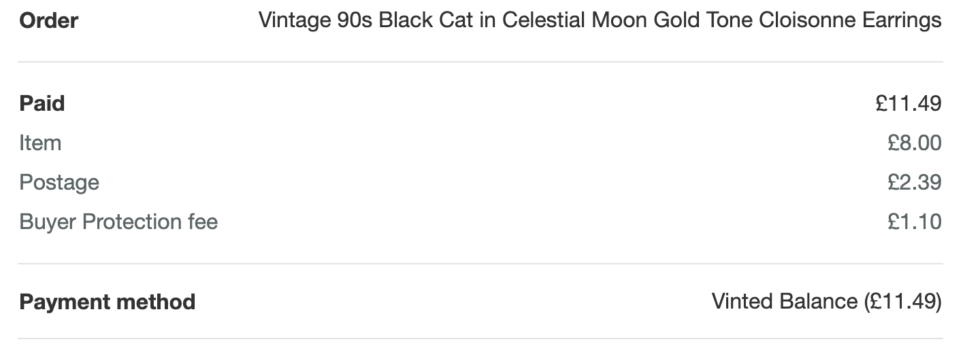Select the "Vinted Balance (£11.49)" payment text
The height and width of the screenshot is (348, 980).
tap(826, 301)
